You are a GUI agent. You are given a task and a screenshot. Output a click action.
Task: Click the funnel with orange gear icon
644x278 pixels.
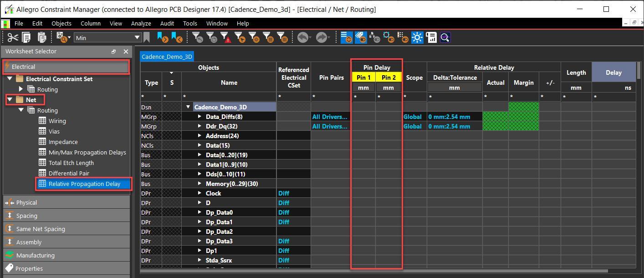(254, 37)
